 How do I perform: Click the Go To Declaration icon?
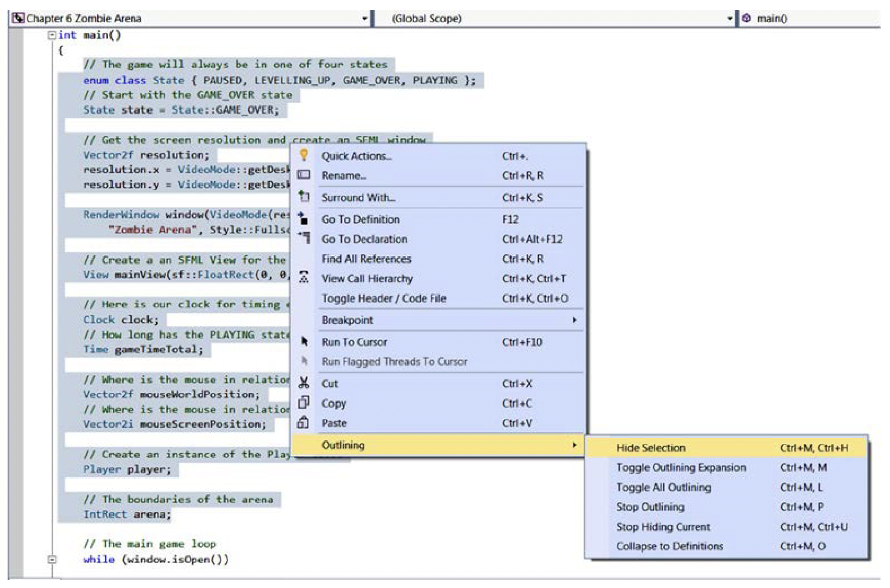pos(304,237)
